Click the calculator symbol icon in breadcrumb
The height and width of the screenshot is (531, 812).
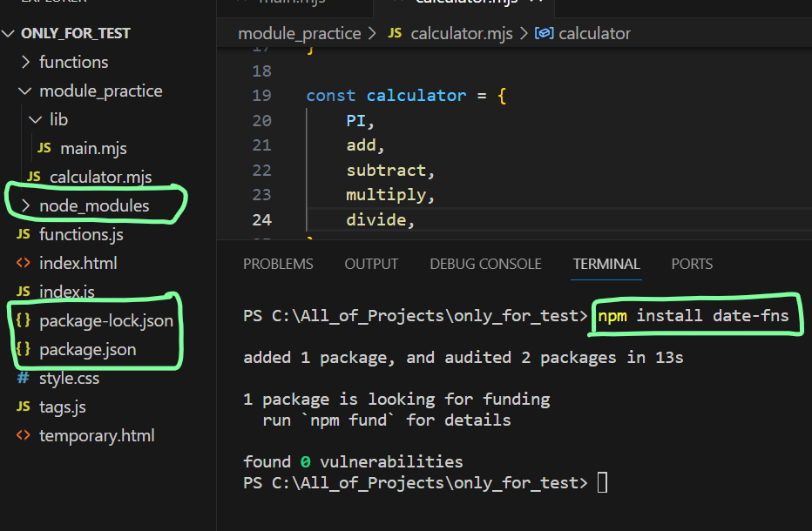tap(544, 34)
